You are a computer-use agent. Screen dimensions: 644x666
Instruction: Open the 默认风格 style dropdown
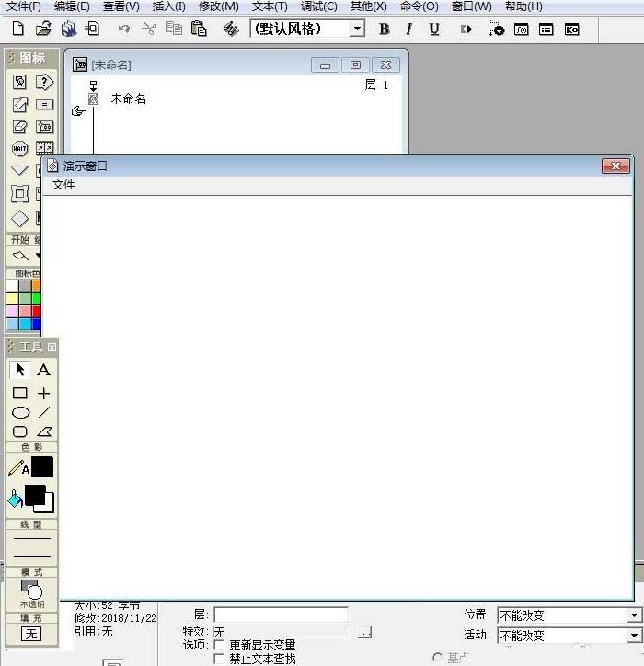(x=358, y=29)
